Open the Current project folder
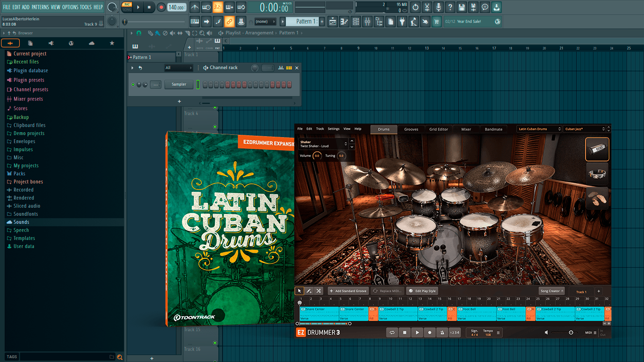Viewport: 644px width, 362px height. point(30,54)
